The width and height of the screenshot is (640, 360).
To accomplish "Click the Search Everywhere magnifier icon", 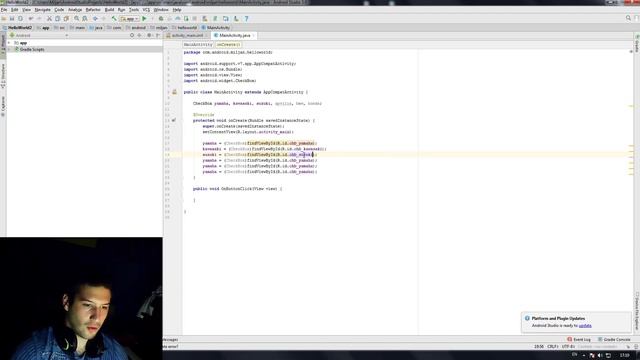I will click(628, 18).
